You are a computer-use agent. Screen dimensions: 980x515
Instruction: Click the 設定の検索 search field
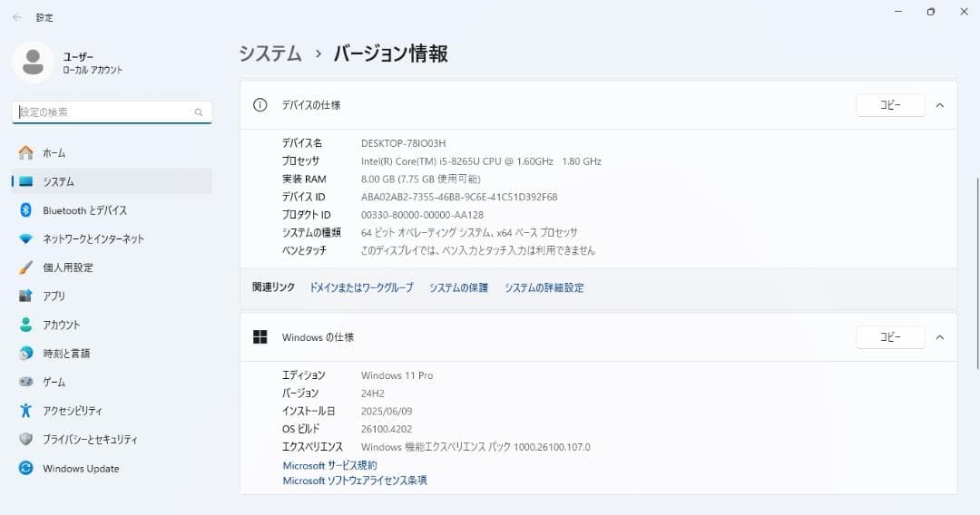click(x=112, y=112)
